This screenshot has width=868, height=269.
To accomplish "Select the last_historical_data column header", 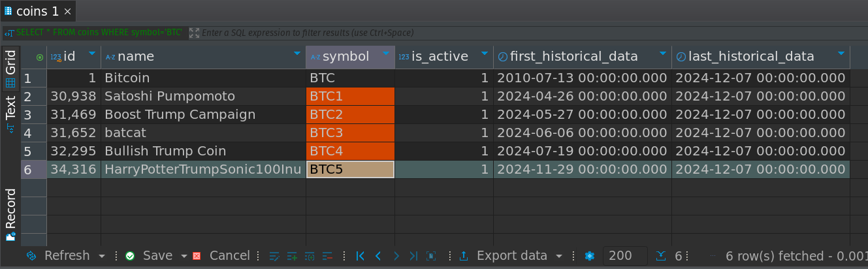I will (760, 57).
